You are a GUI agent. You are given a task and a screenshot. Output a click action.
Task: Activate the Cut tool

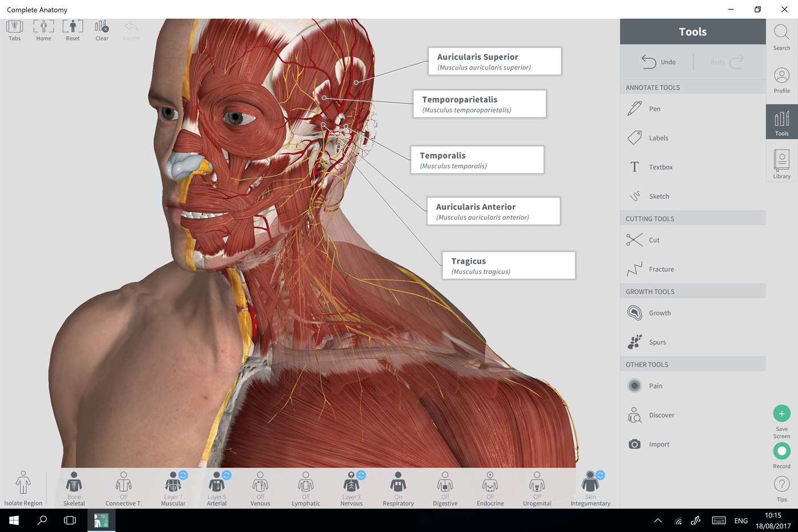[692, 240]
